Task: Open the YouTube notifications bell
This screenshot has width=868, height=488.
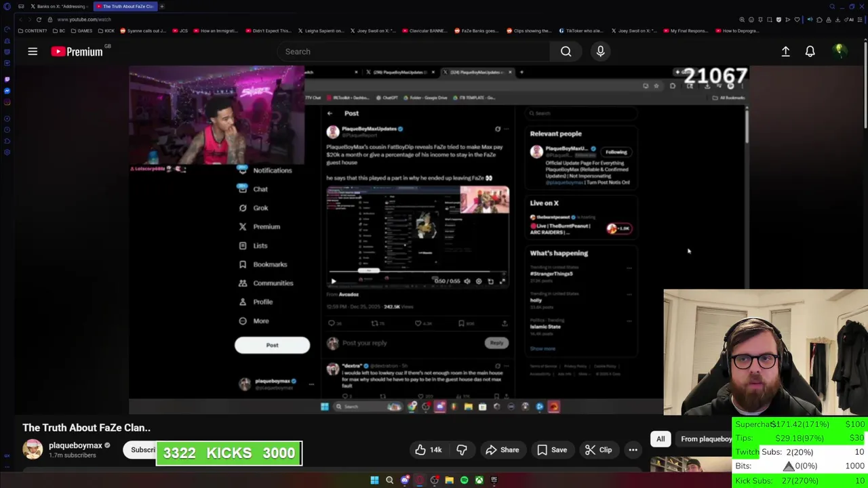Action: [x=810, y=52]
